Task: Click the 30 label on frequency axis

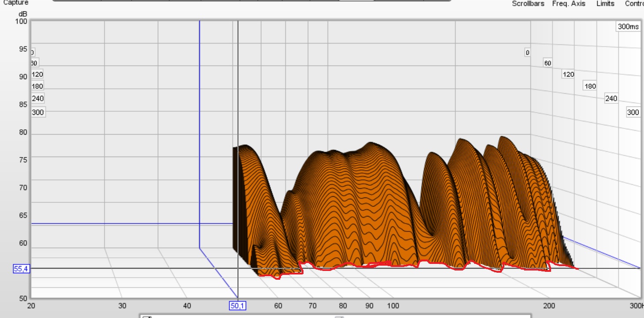Action: [x=122, y=306]
